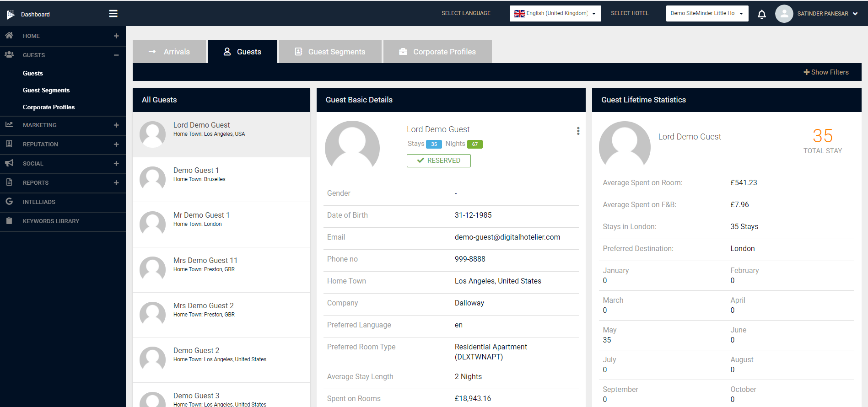This screenshot has height=407, width=868.
Task: Open Guest Segments in sidebar submenu
Action: point(46,90)
